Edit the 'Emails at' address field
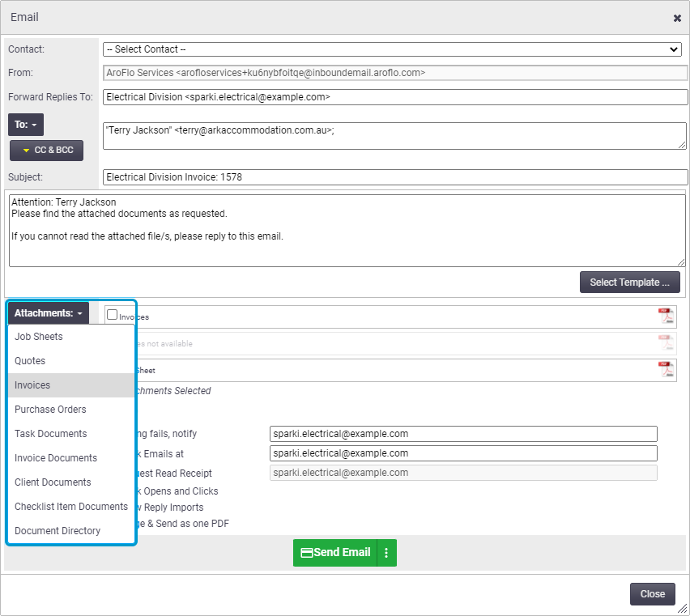Image resolution: width=690 pixels, height=616 pixels. (463, 453)
